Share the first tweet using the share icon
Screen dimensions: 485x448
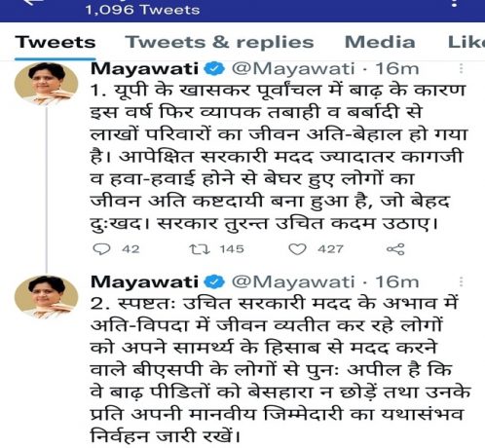[395, 249]
